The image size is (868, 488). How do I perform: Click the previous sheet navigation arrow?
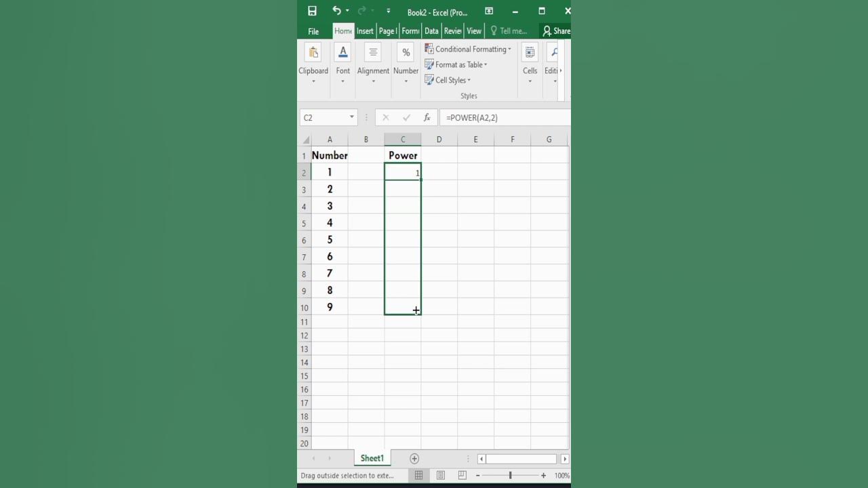[313, 459]
